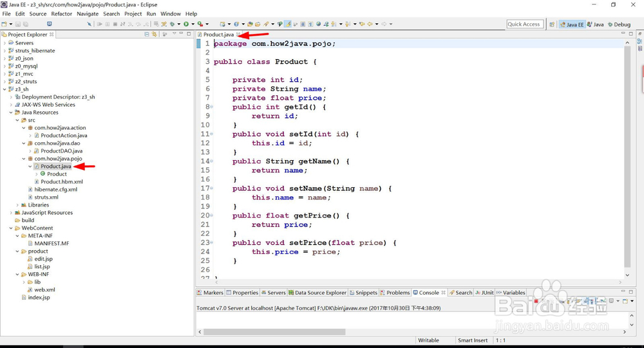
Task: Click the Open Type icon in toolbar
Action: click(x=250, y=24)
